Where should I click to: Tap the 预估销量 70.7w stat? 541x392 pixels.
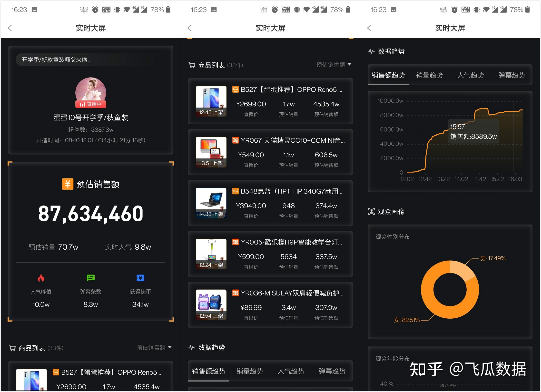point(53,247)
